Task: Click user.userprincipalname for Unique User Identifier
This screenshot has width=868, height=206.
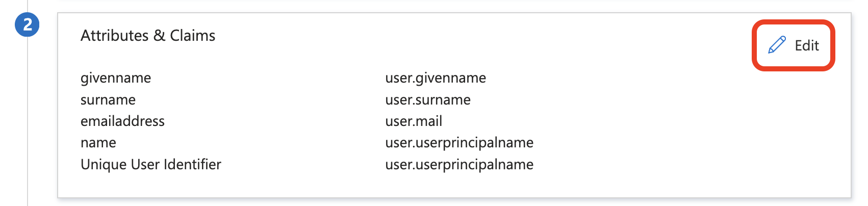Action: pos(459,165)
